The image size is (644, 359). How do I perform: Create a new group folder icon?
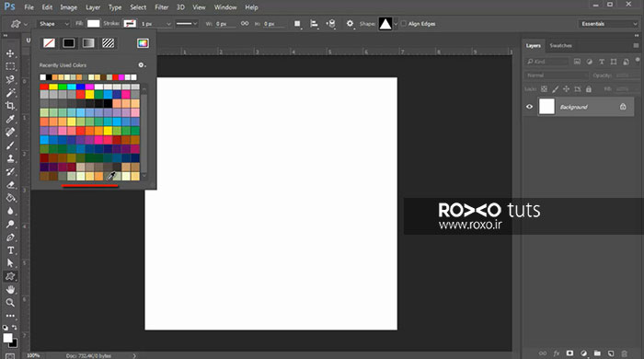point(597,353)
